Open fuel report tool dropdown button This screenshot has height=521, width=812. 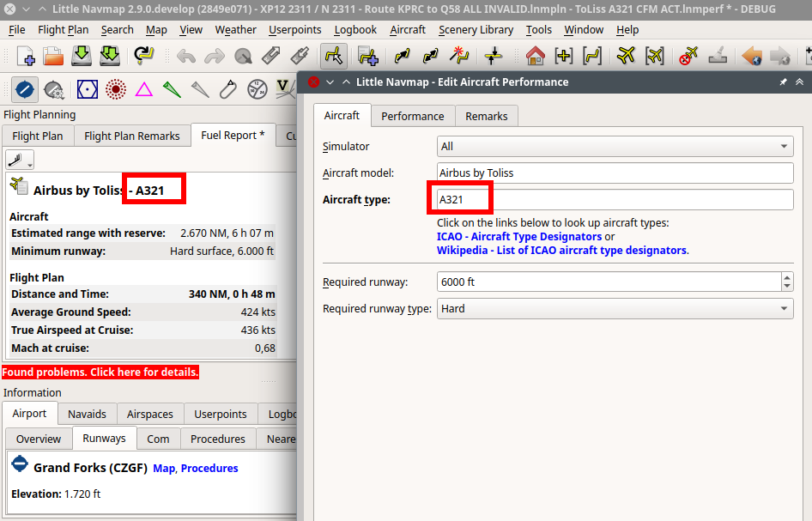pyautogui.click(x=20, y=160)
